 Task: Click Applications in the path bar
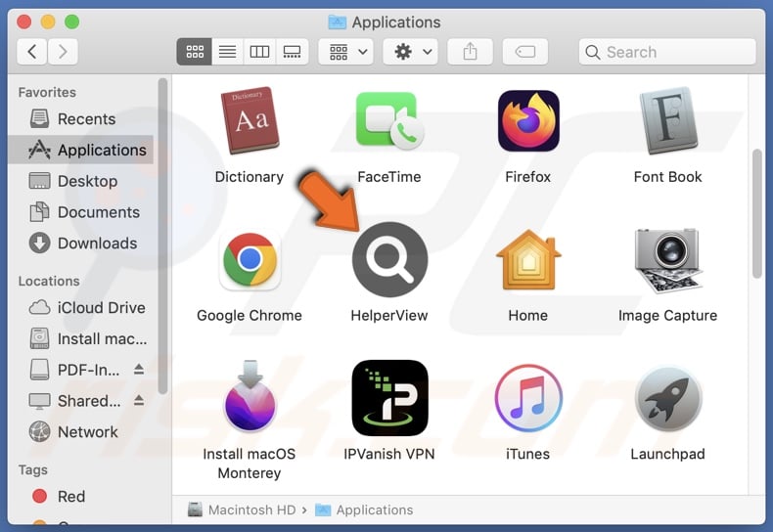pos(364,510)
